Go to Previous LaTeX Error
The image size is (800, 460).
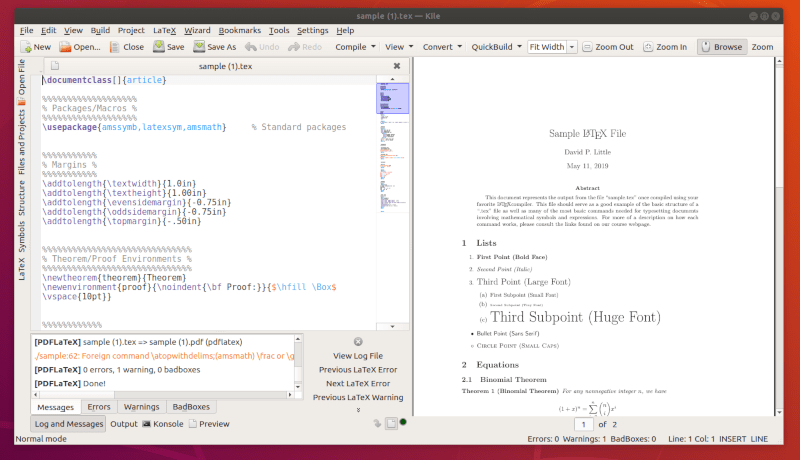[358, 370]
